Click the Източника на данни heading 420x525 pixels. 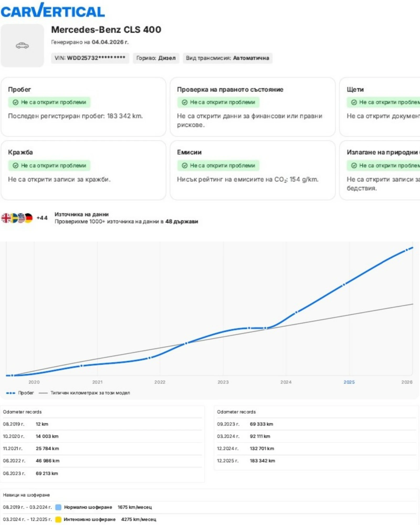coord(82,214)
